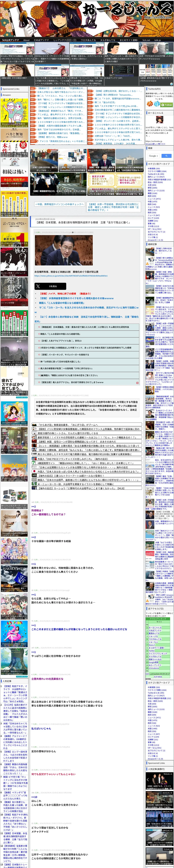Open category '中東情勢 (359)' in the upper category archive
The image size is (174, 868).
[154, 169]
